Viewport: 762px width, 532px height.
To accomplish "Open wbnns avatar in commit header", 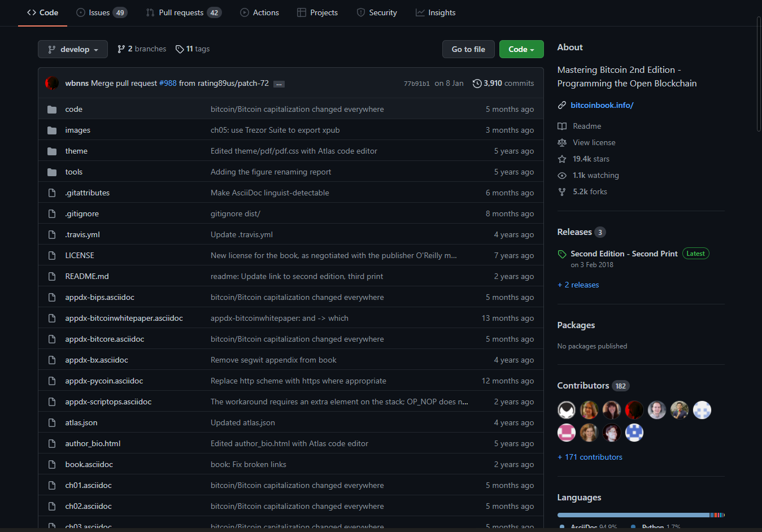I will point(52,83).
